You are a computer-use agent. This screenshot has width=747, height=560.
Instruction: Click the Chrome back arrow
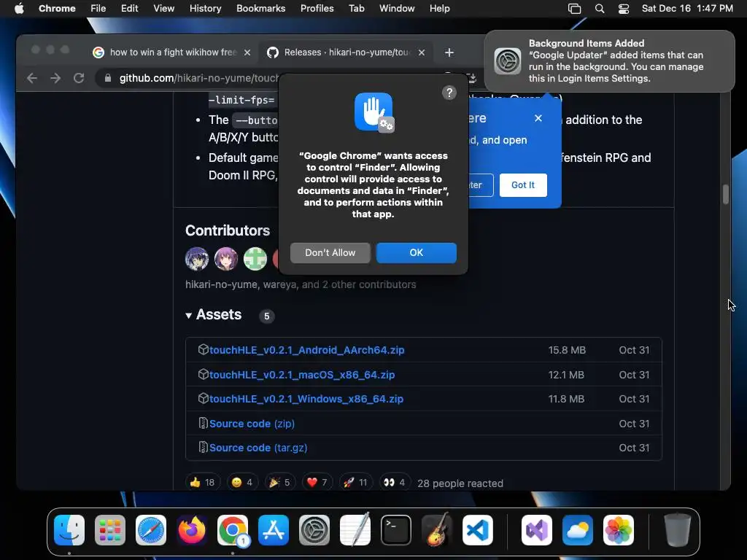[32, 78]
